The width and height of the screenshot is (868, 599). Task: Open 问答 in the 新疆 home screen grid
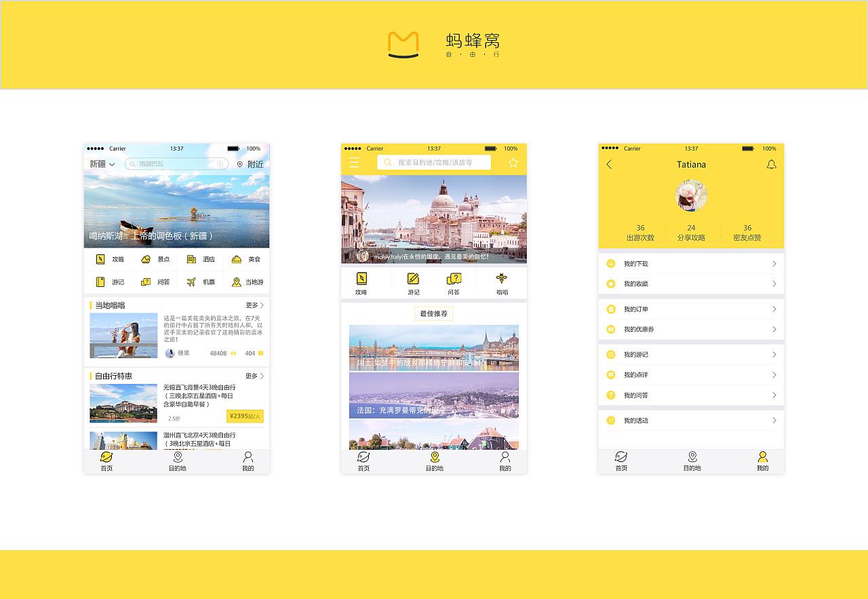coord(155,282)
